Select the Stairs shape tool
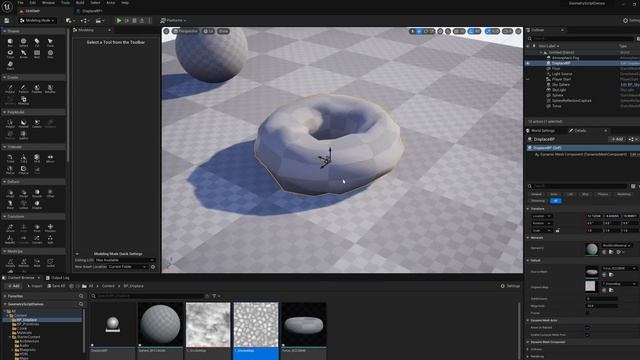 point(10,65)
